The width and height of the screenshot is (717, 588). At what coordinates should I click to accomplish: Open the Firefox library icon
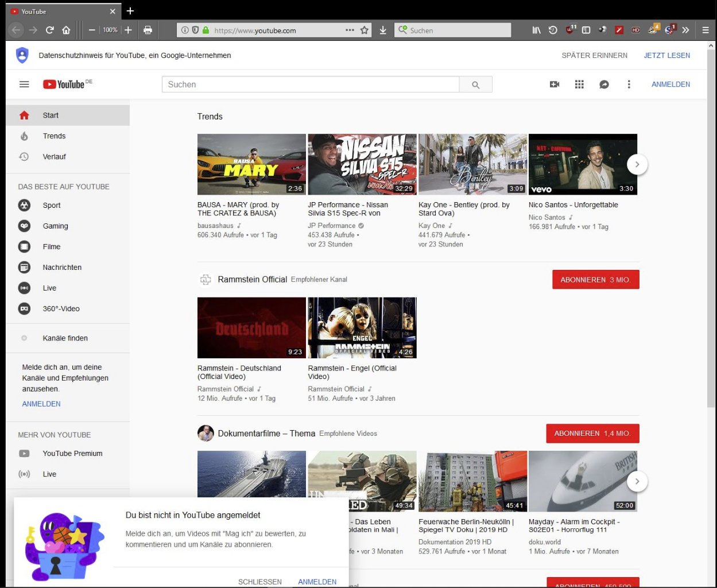536,30
